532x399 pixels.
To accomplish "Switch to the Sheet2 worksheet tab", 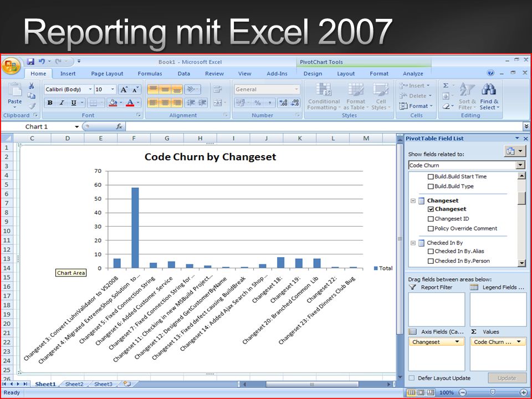I will [74, 384].
